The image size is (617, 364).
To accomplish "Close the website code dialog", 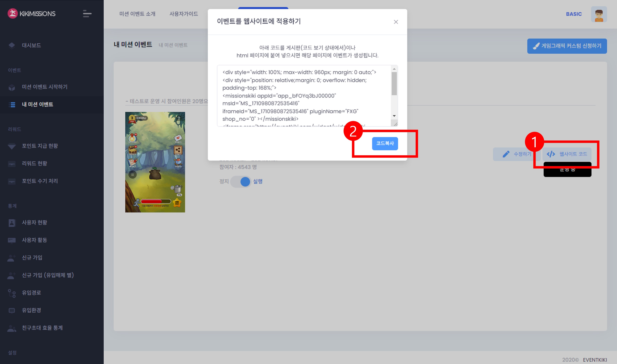I will (x=396, y=22).
